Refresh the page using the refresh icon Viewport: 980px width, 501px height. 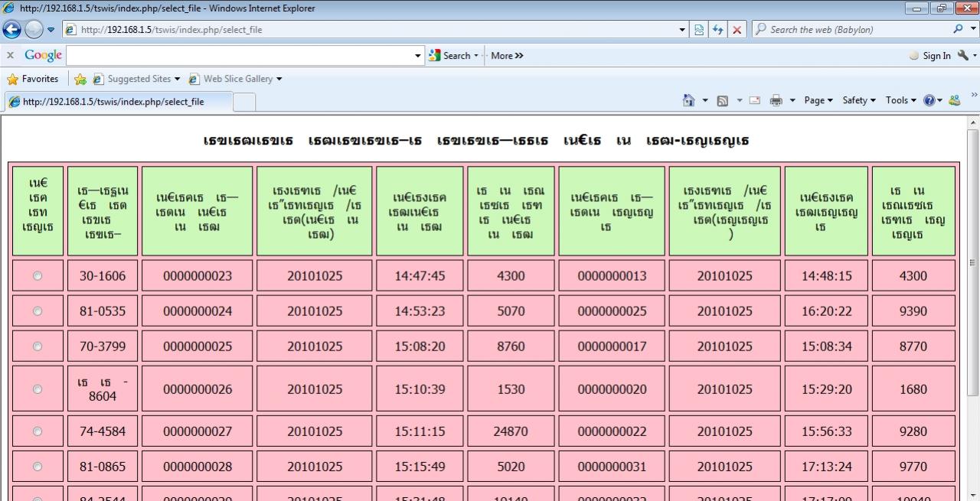718,30
